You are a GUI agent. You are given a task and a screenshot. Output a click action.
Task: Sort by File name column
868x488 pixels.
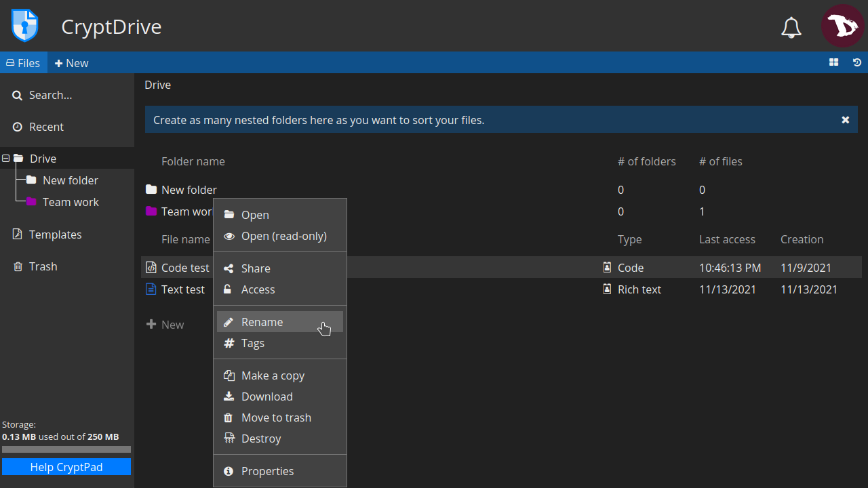click(186, 239)
